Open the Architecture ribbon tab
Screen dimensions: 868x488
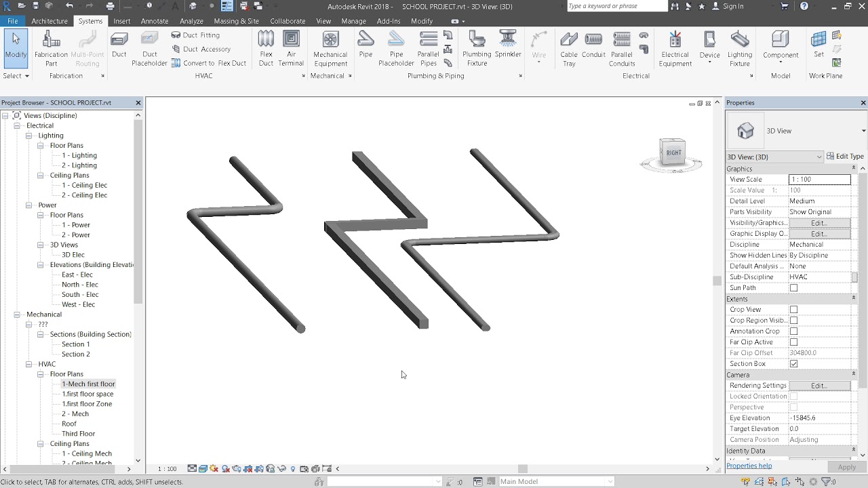click(50, 21)
